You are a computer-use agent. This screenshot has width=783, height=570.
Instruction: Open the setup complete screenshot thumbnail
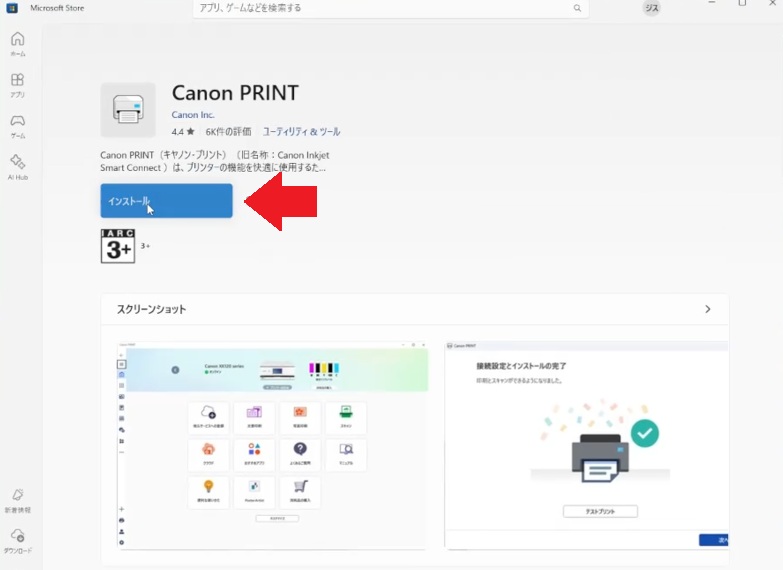click(x=586, y=445)
